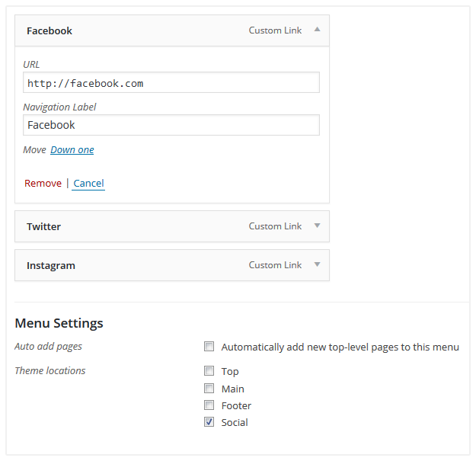Select the Twitter menu item title
The image size is (476, 461).
coord(43,227)
